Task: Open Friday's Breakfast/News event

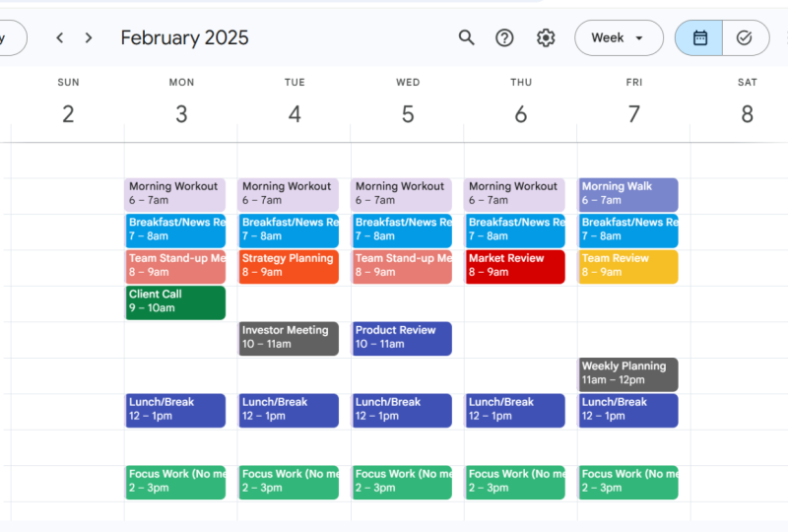Action: [x=627, y=231]
